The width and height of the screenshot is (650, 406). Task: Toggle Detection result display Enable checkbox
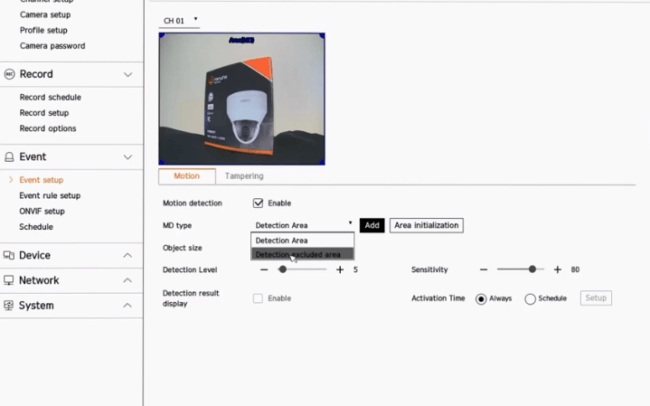(258, 298)
